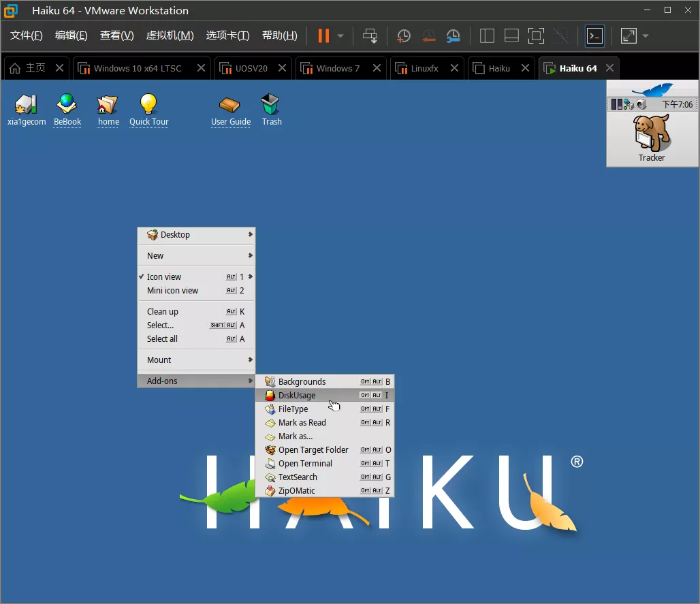
Task: Switch to Mini icon view
Action: click(x=172, y=291)
